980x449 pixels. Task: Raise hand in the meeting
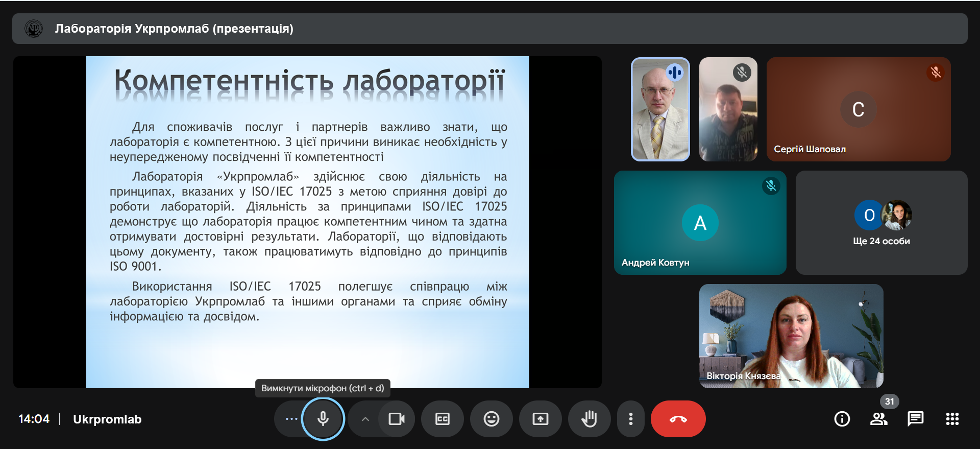click(x=590, y=419)
